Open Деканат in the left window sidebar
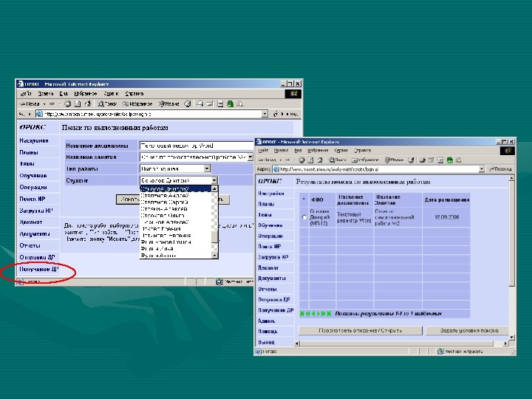 point(31,222)
